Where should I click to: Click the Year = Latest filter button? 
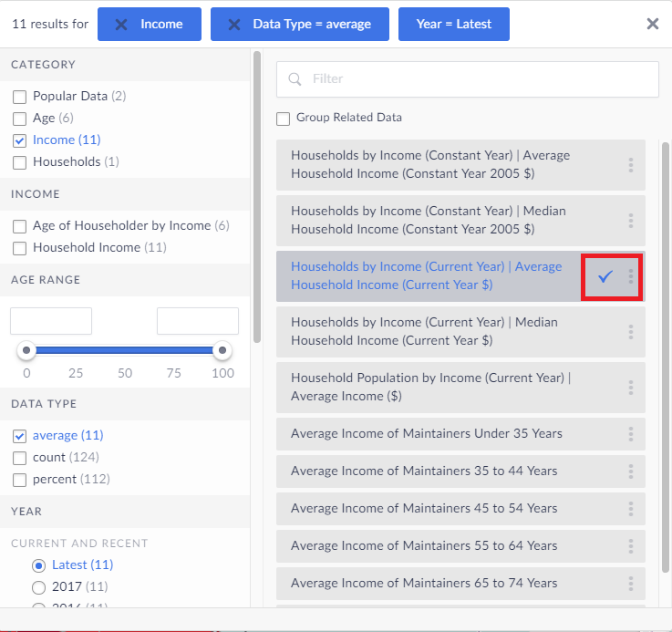(x=453, y=25)
